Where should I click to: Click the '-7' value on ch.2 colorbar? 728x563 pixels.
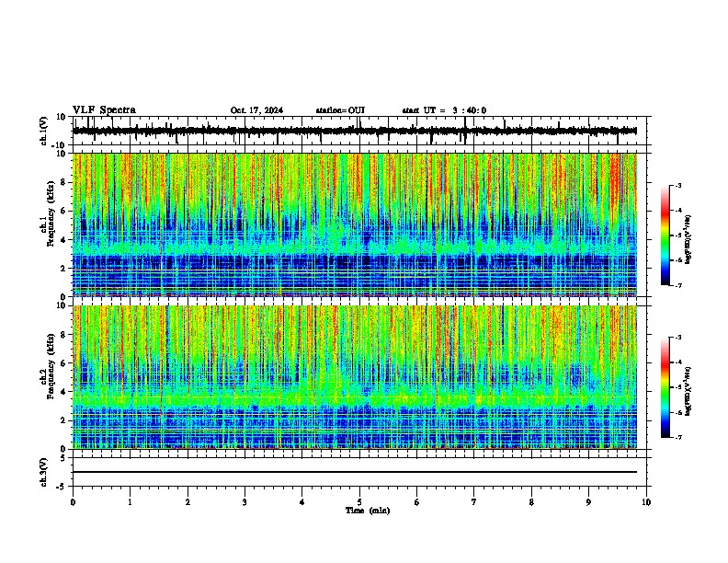pos(677,437)
